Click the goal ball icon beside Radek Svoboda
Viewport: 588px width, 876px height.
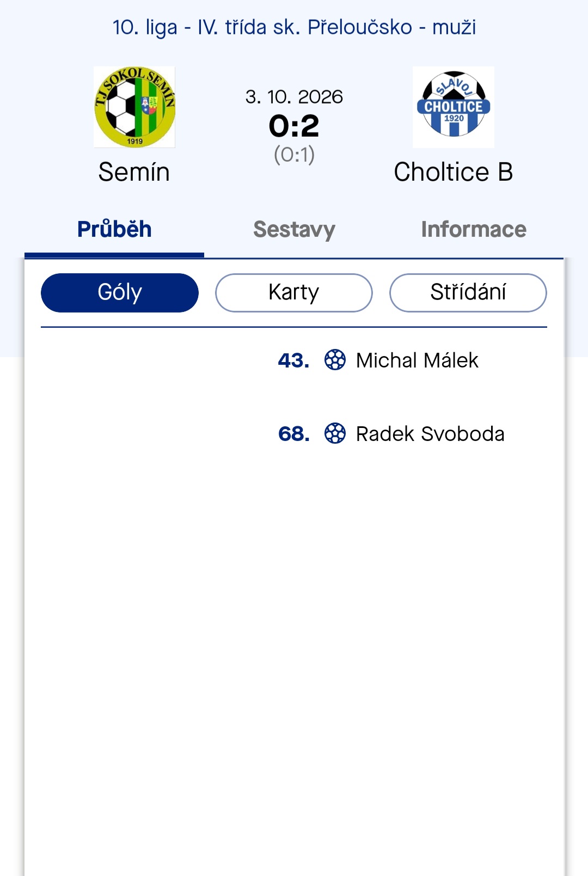[335, 433]
